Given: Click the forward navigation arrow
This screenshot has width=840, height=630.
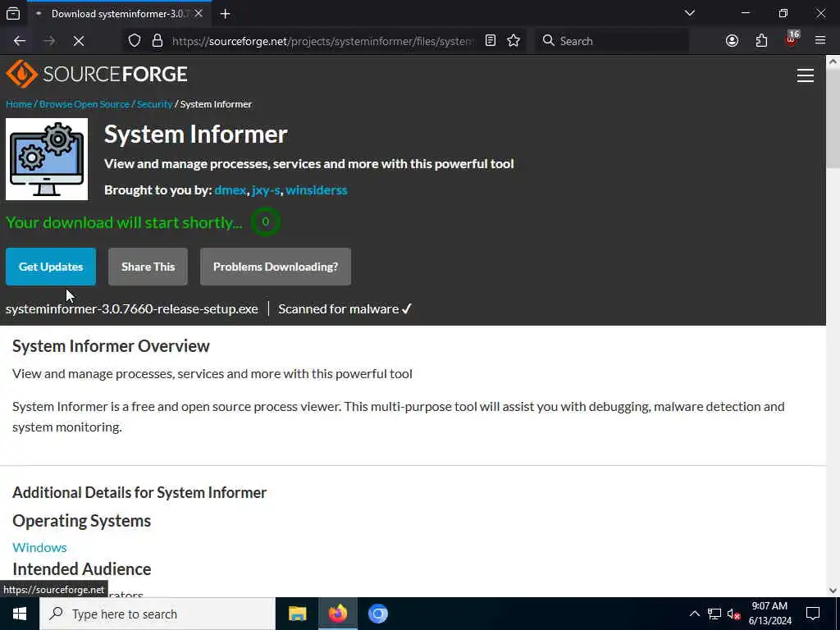Looking at the screenshot, I should (49, 41).
